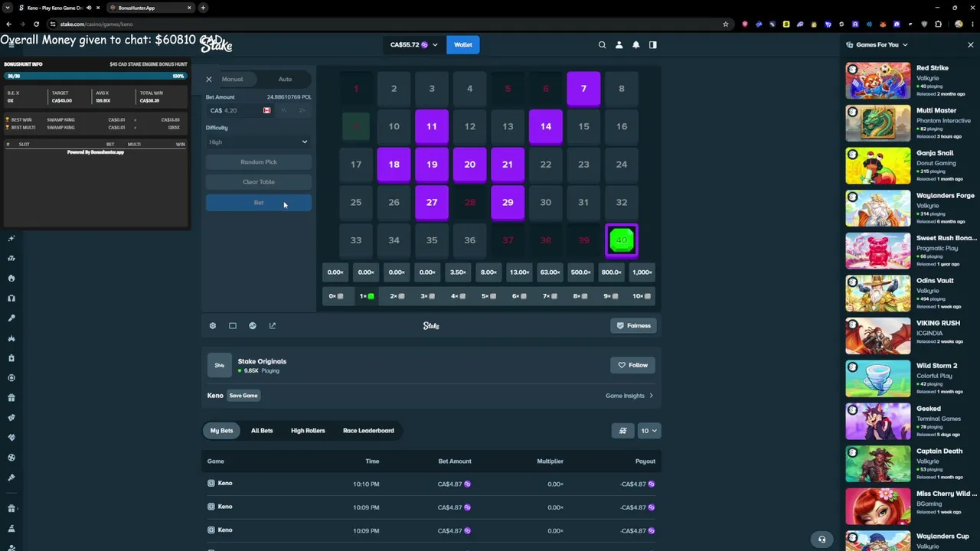Toggle Keno tile number 18
Image resolution: width=980 pixels, height=551 pixels.
point(394,165)
